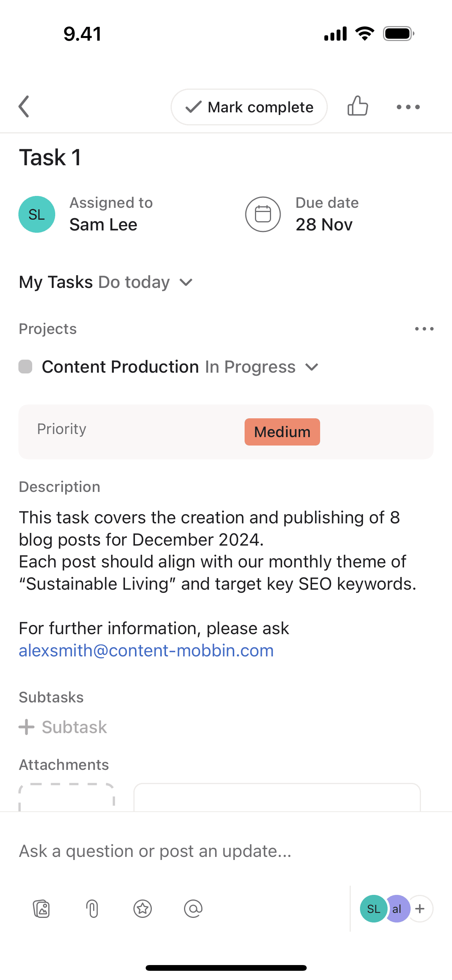Select the Medium priority color tag
This screenshot has width=452, height=980.
point(282,432)
